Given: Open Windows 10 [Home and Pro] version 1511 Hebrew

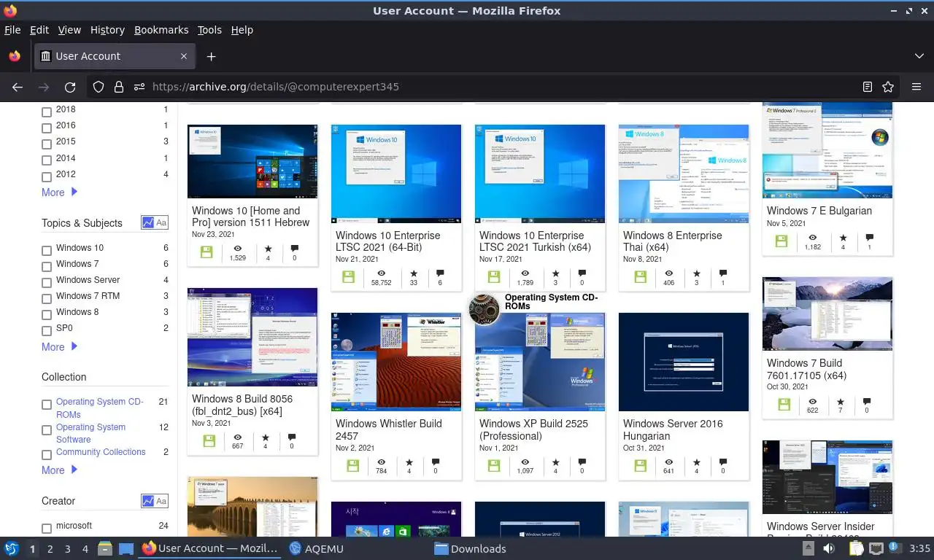Looking at the screenshot, I should click(x=250, y=217).
